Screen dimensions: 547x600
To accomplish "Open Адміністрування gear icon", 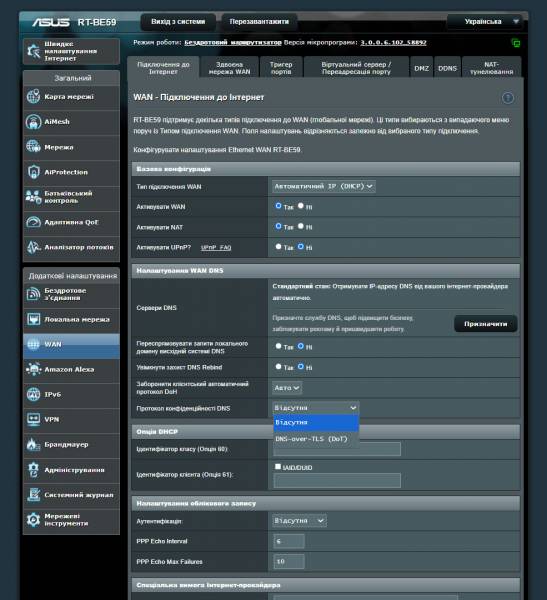I will (33, 470).
